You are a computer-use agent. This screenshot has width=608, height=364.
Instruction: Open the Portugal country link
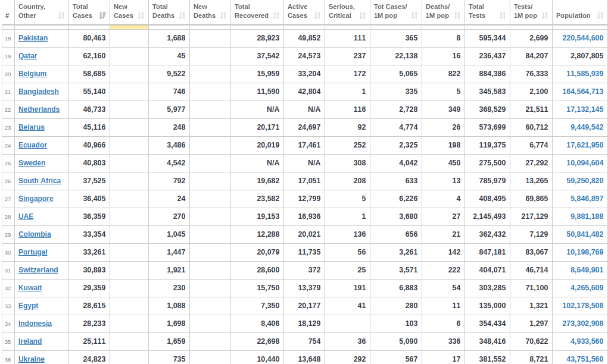tap(33, 252)
